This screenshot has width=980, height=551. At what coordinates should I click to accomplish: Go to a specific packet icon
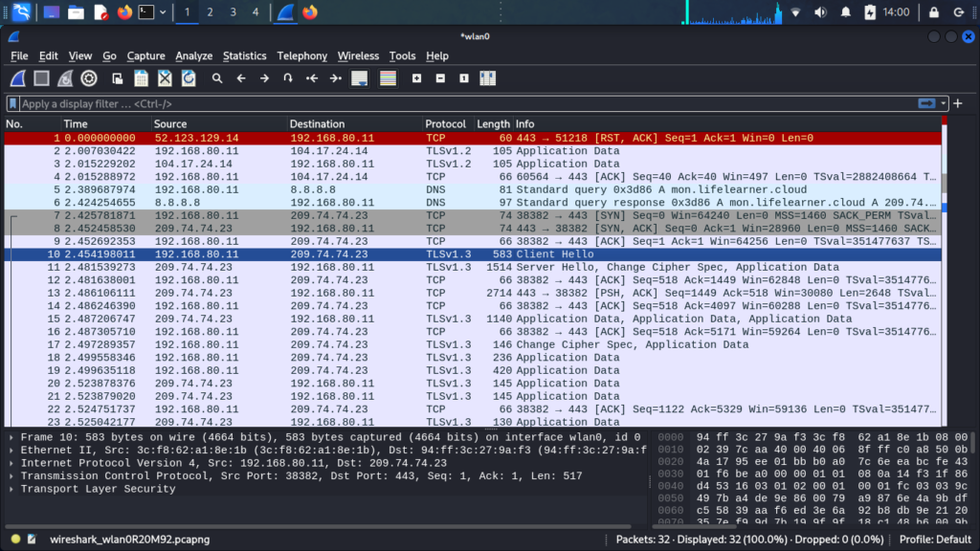click(287, 78)
